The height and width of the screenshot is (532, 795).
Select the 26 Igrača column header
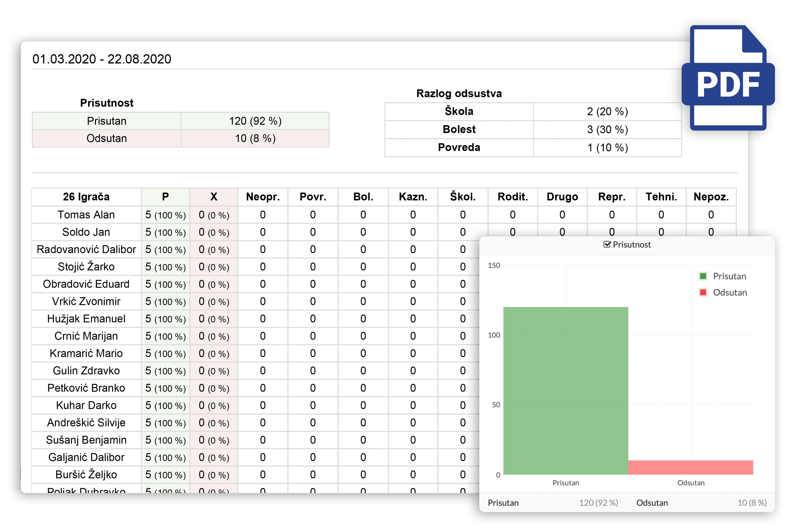coord(86,197)
